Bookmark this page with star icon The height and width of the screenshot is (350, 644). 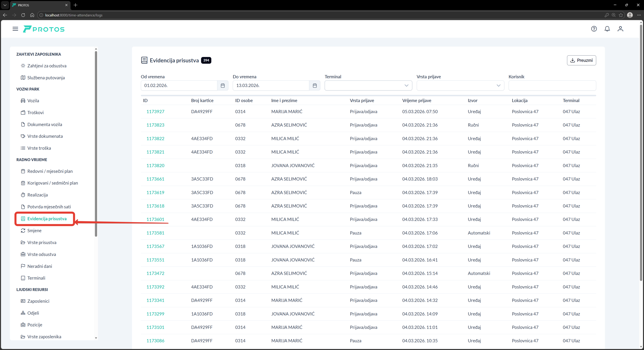621,15
